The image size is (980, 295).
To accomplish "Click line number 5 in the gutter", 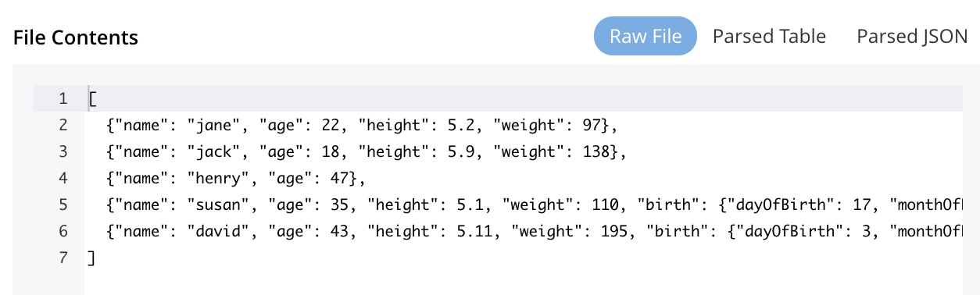I will coord(63,205).
